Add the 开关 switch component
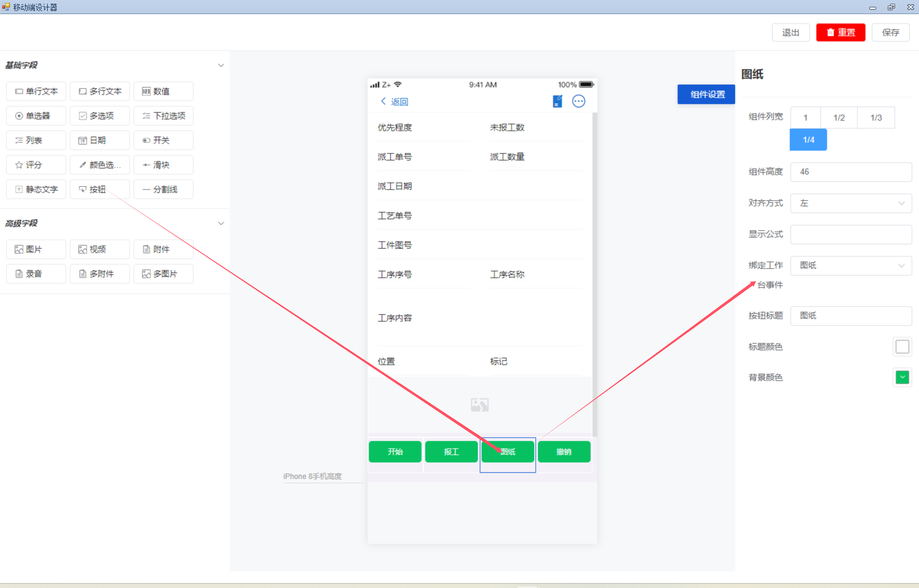The image size is (919, 588). (163, 141)
